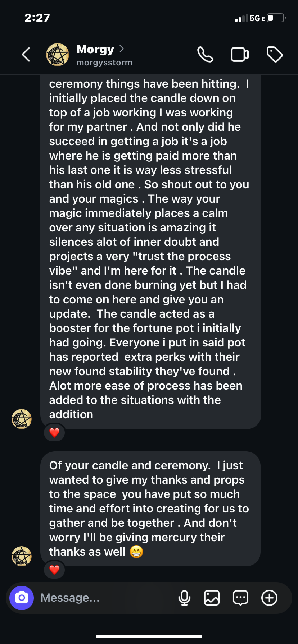Open morgysstorm username link

coord(104,63)
